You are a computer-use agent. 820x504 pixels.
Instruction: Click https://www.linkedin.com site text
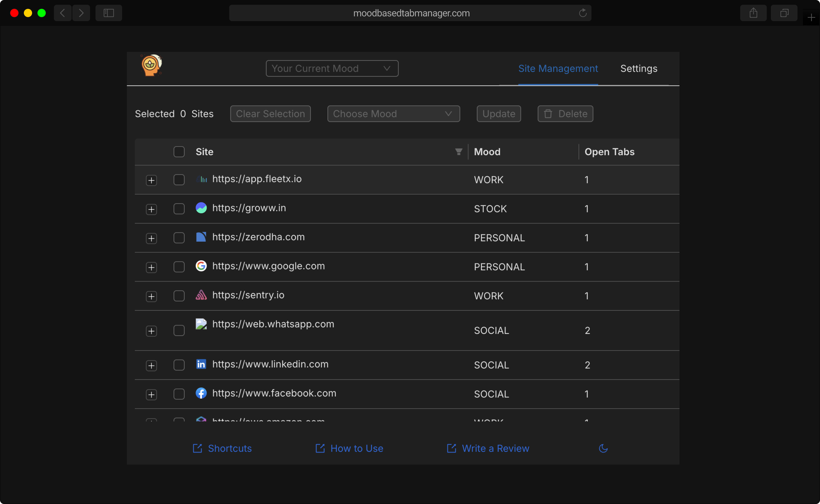[270, 364]
